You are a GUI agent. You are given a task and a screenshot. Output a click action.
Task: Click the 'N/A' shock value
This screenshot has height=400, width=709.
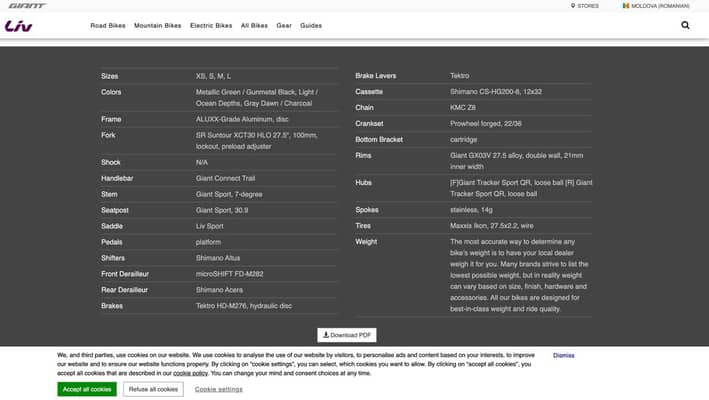pos(202,162)
